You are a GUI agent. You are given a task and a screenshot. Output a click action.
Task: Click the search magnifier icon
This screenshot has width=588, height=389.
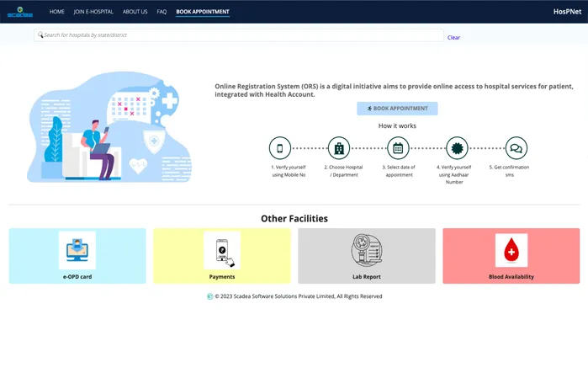pos(40,35)
